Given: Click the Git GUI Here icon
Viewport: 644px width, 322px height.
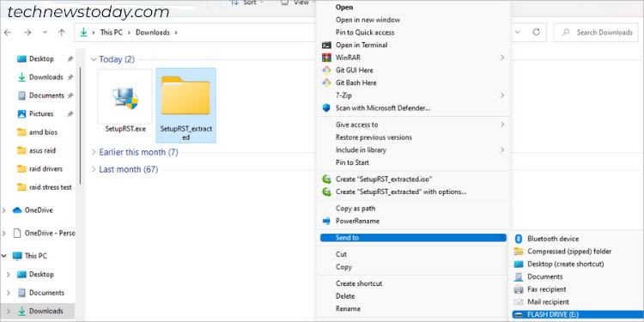Looking at the screenshot, I should click(326, 70).
